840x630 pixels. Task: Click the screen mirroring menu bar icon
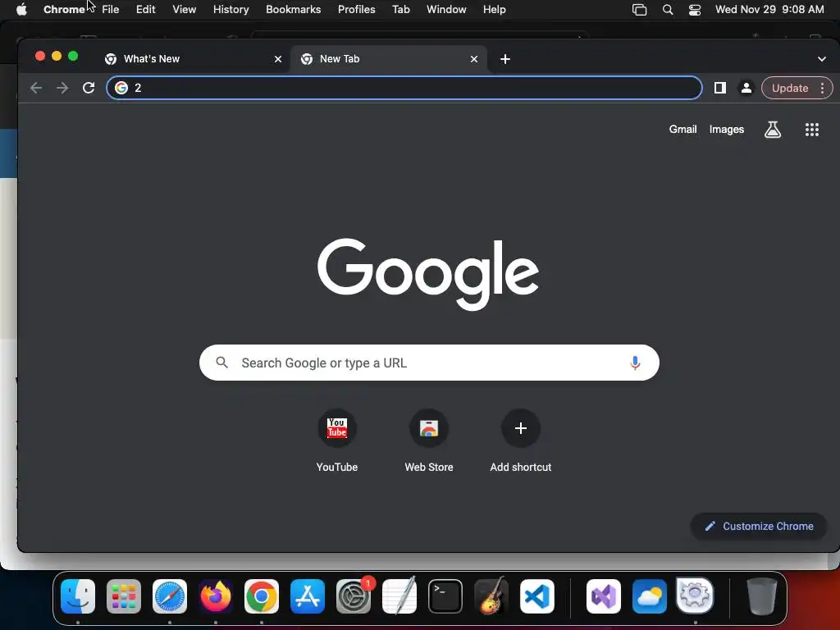(639, 10)
